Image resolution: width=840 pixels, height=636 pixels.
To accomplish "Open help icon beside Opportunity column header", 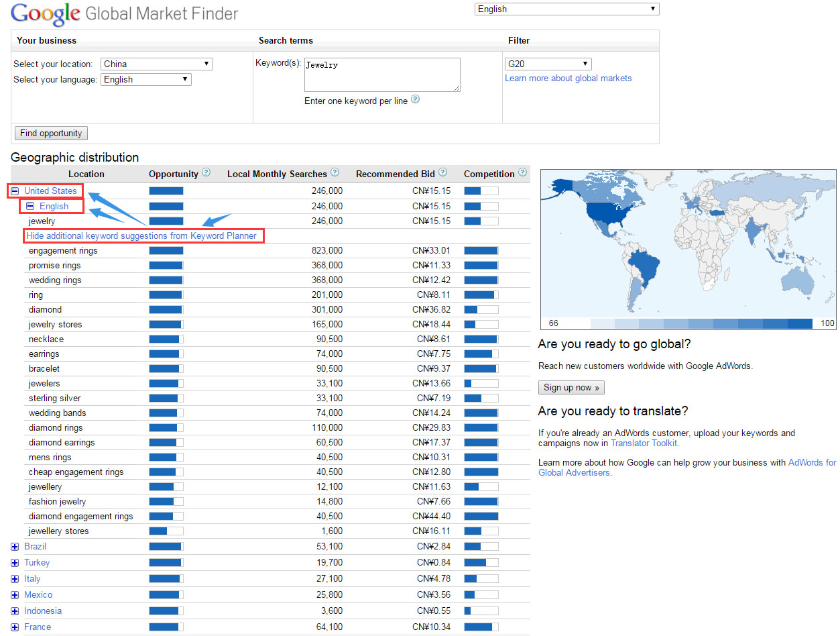I will 206,172.
